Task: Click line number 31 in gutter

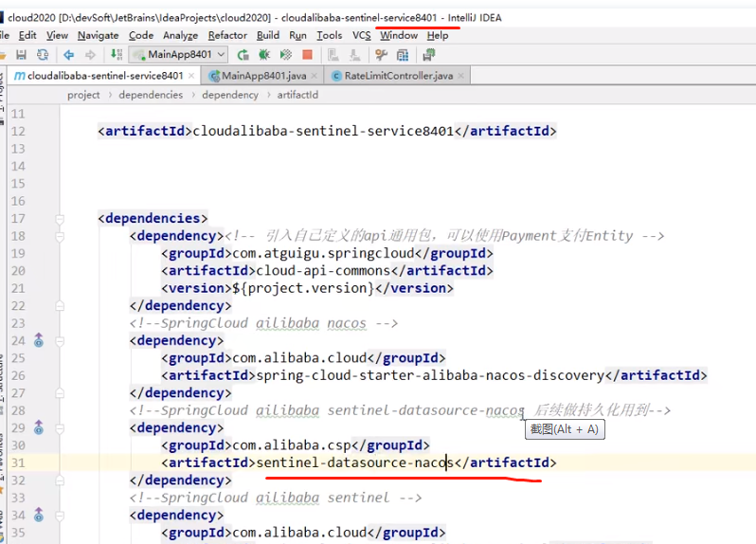Action: (18, 462)
